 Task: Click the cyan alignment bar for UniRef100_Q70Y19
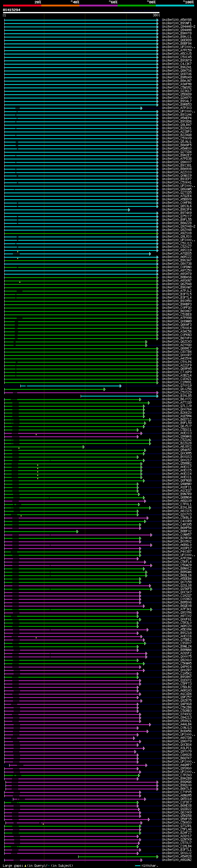(x=71, y=386)
